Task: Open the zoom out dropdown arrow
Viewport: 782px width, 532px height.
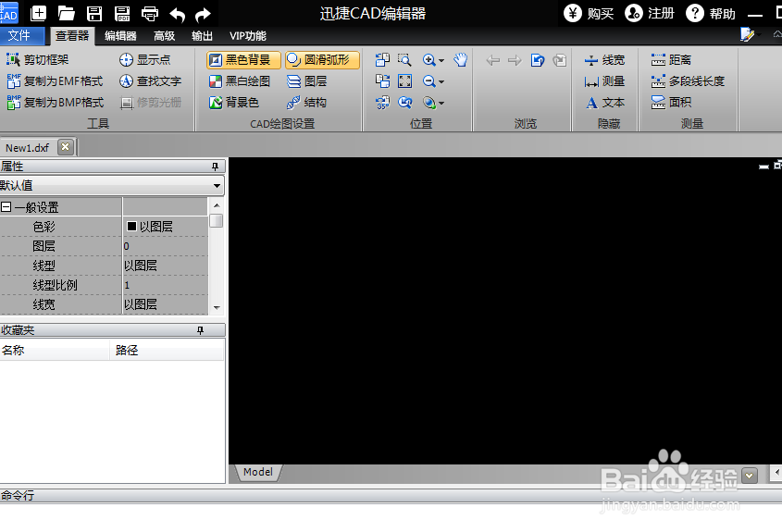Action: 441,82
